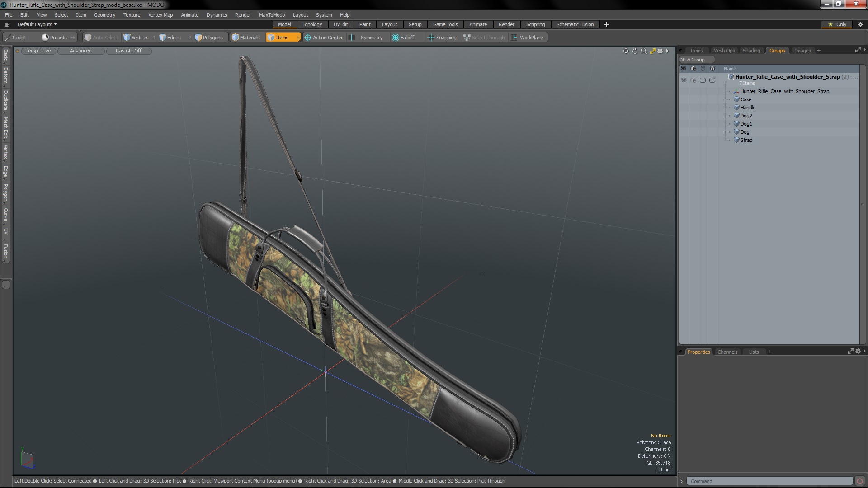Viewport: 868px width, 488px height.
Task: Select the Dog1 mesh item
Action: [746, 124]
